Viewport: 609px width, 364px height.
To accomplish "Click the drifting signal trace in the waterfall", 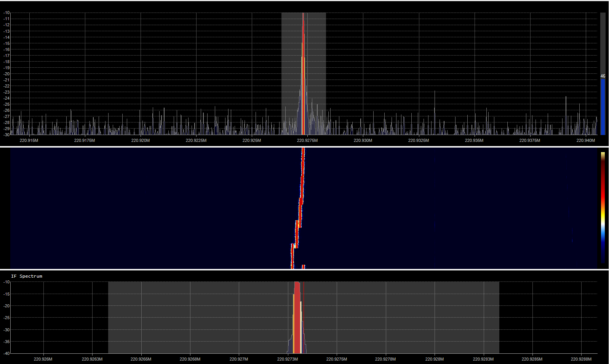I will 299,208.
